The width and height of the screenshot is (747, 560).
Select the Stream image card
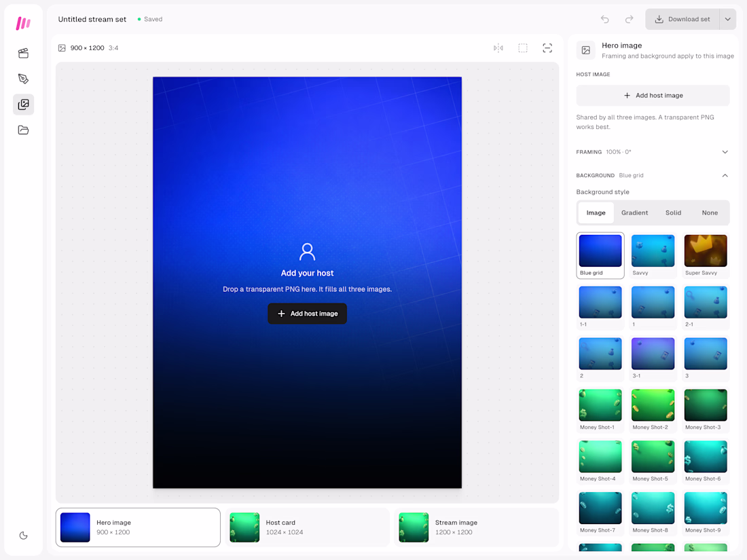(x=477, y=527)
